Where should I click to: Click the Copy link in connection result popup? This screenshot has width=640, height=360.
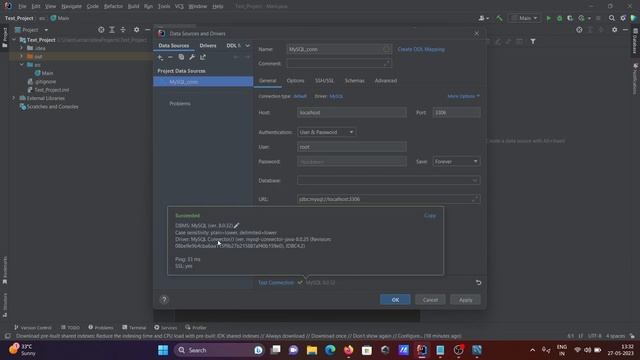coord(430,215)
